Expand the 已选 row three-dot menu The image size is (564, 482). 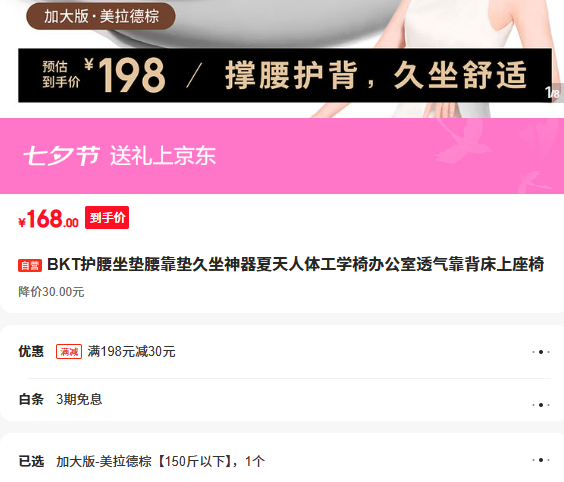(541, 460)
